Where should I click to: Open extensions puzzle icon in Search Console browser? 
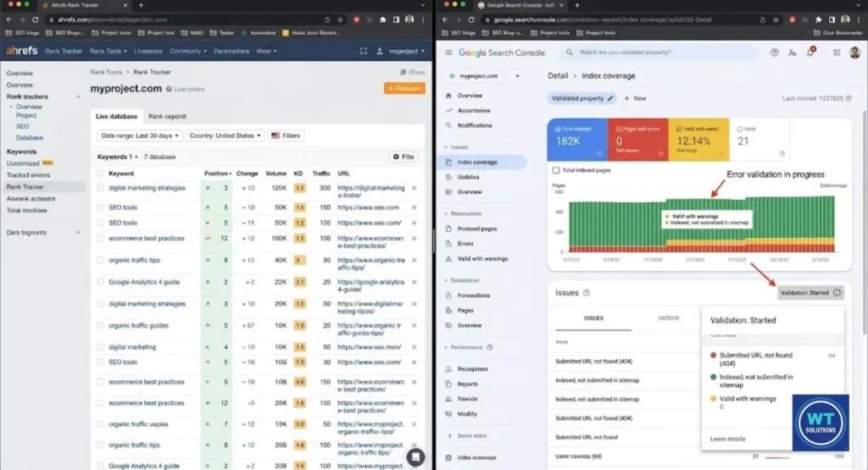coord(818,19)
